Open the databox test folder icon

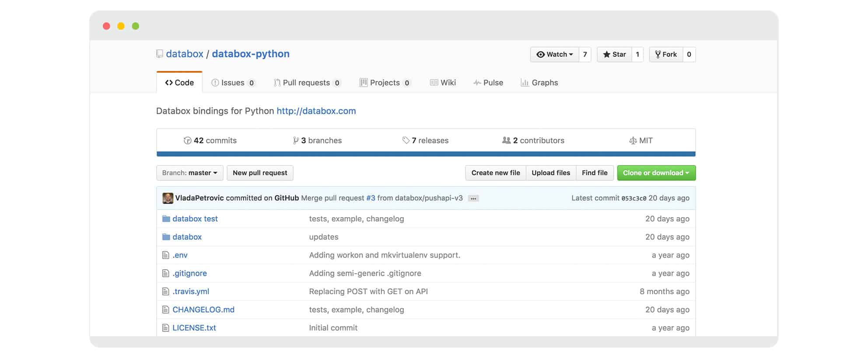[x=166, y=219]
